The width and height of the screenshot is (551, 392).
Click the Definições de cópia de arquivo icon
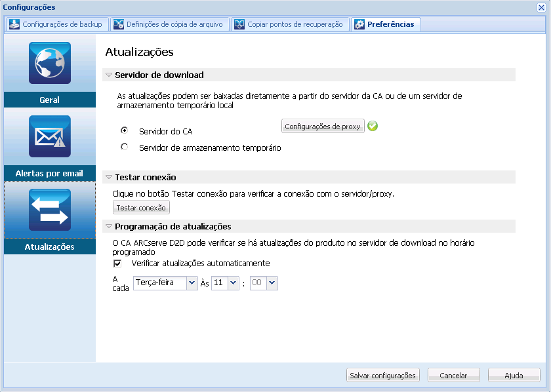coord(118,24)
